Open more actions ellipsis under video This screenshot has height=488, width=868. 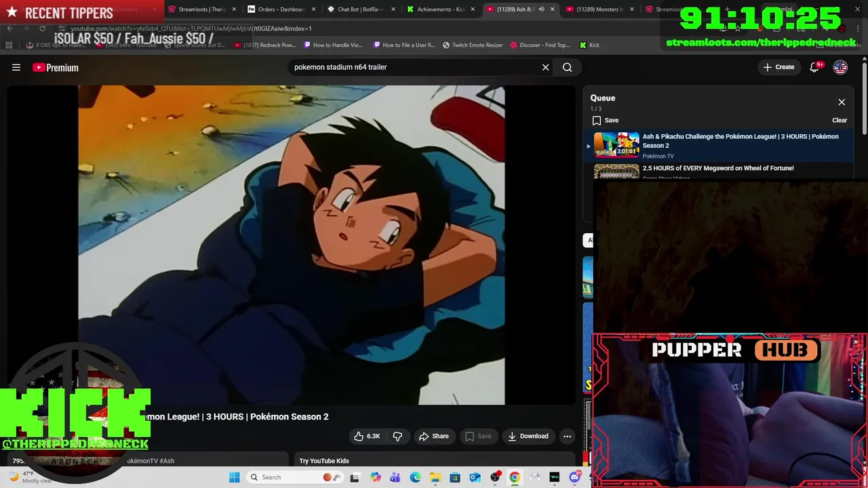tap(568, 436)
